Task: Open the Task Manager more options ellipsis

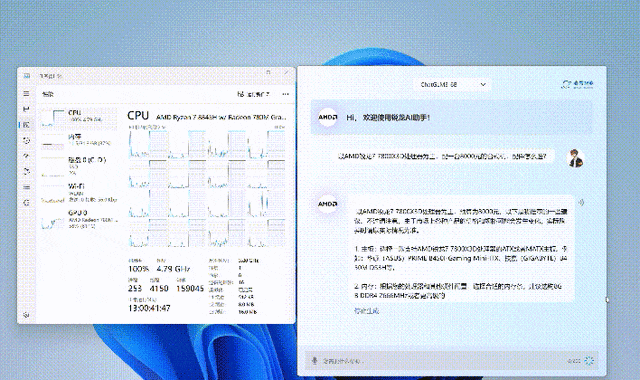Action: pyautogui.click(x=285, y=94)
